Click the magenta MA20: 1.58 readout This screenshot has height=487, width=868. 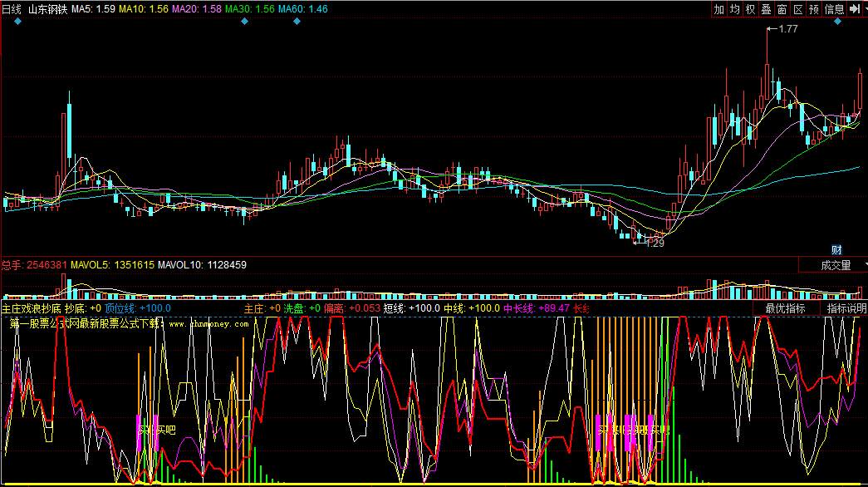197,9
